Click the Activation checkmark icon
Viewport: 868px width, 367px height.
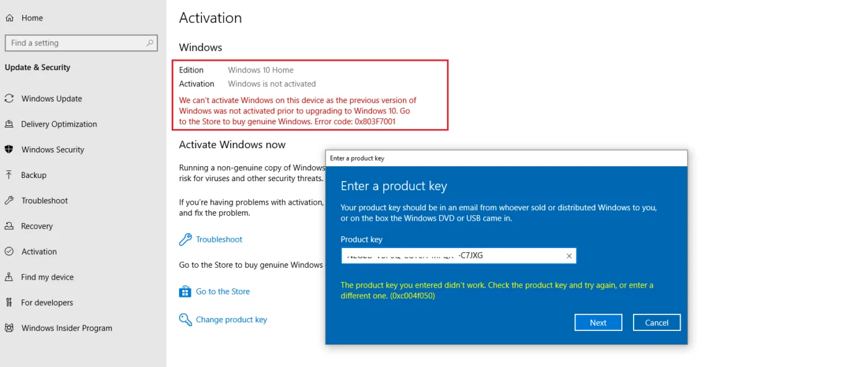click(9, 251)
